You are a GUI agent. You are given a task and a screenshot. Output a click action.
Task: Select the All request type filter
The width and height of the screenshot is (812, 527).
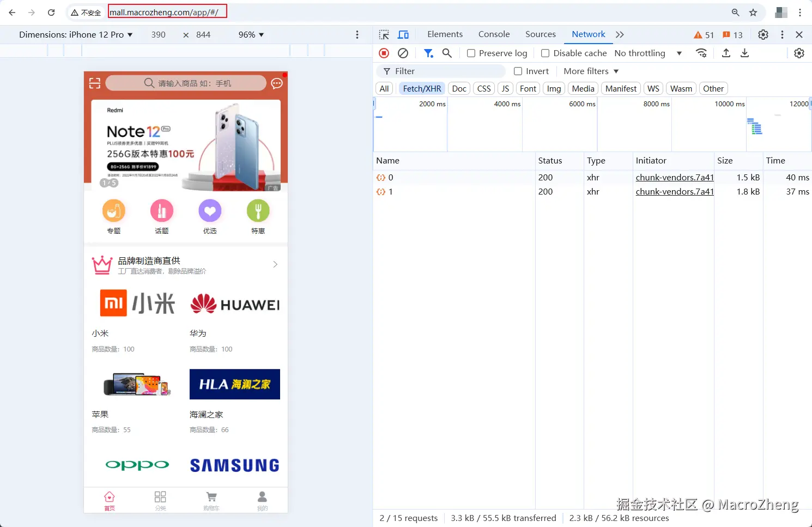point(384,88)
